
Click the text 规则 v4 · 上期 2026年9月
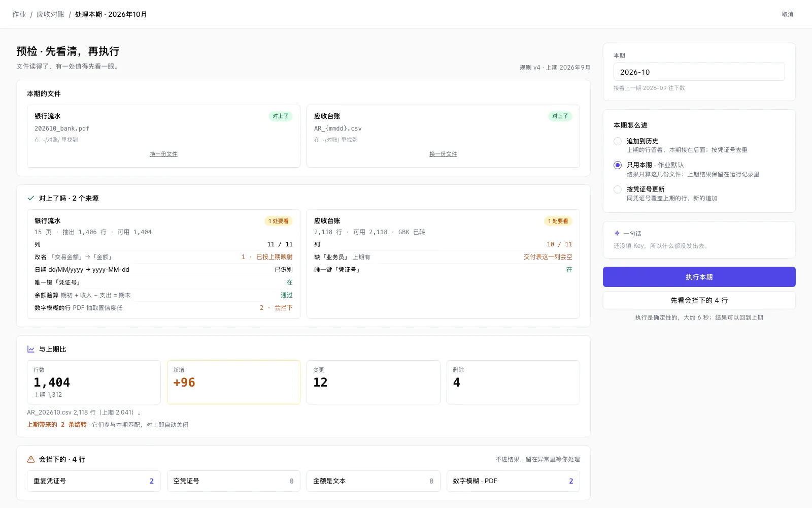[x=555, y=68]
